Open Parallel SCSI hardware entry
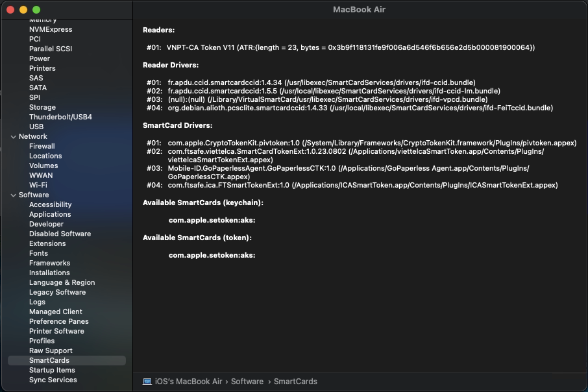 pyautogui.click(x=51, y=49)
